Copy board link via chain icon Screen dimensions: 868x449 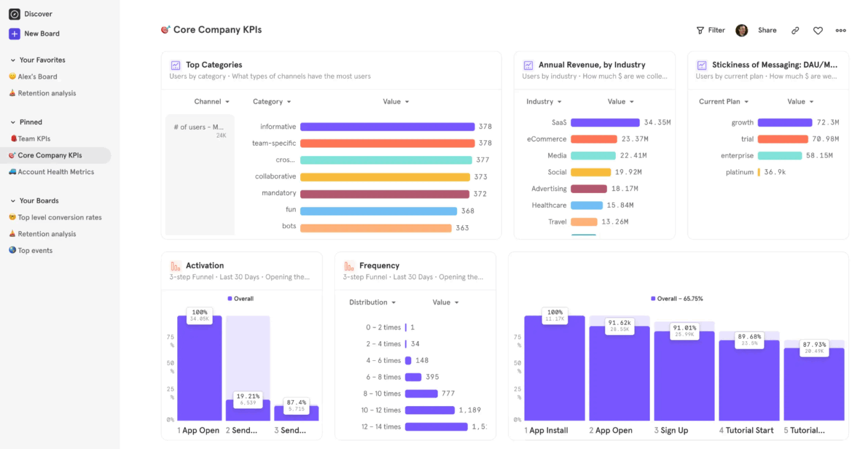click(x=795, y=30)
